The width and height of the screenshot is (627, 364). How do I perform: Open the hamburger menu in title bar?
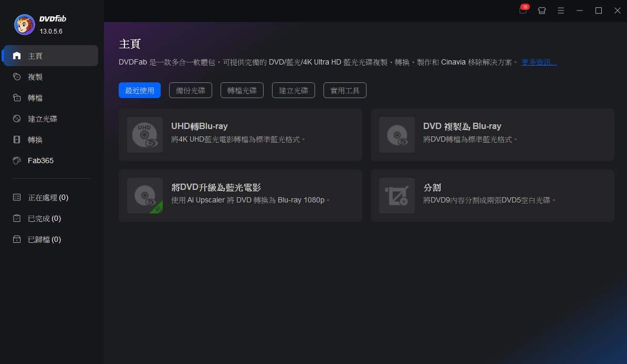561,11
